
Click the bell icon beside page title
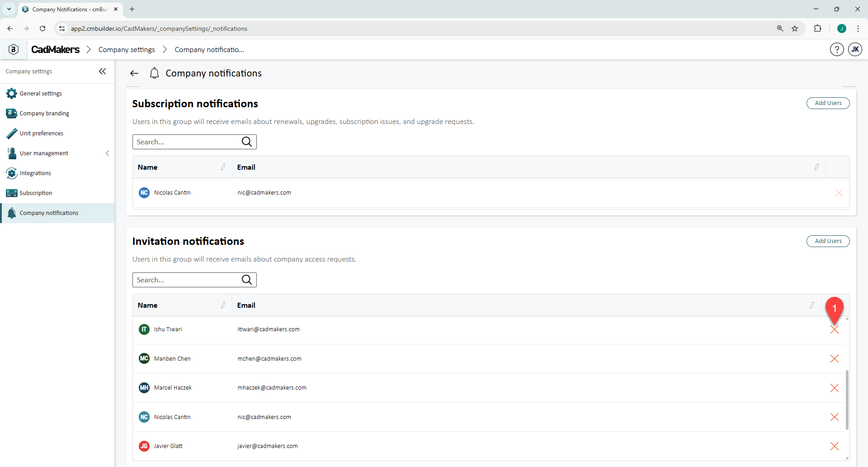(154, 73)
